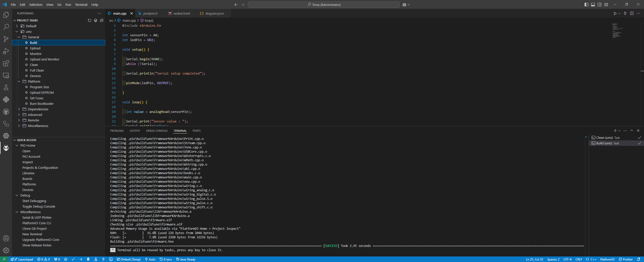
Task: Click the PlatformIO Build checkmark in status bar
Action: [x=73, y=259]
